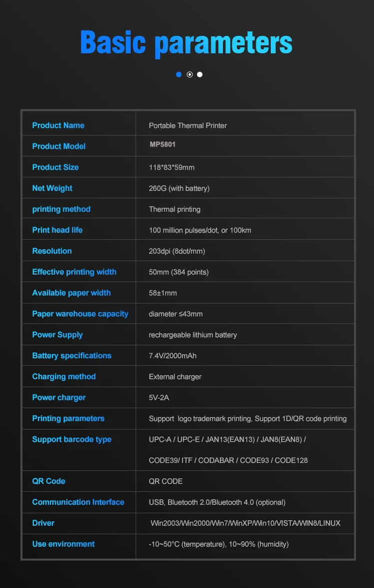Viewport: 374px width, 588px height.
Task: Select the MP5801 model value
Action: 163,145
